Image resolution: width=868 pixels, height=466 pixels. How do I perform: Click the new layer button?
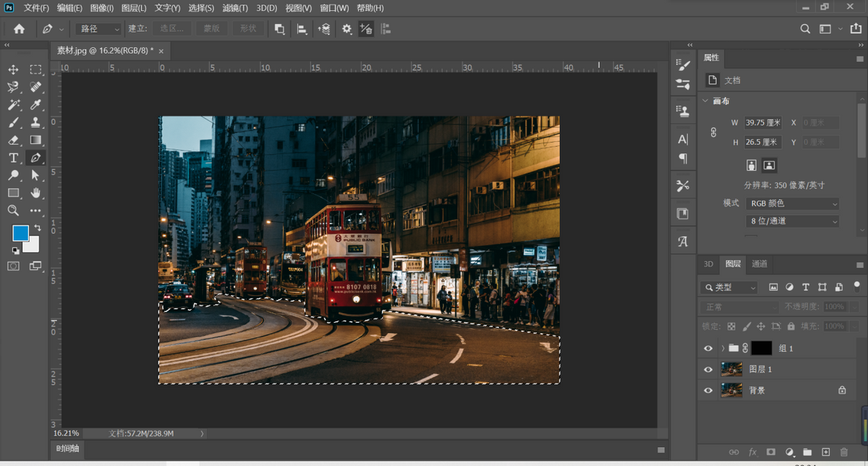(x=825, y=452)
